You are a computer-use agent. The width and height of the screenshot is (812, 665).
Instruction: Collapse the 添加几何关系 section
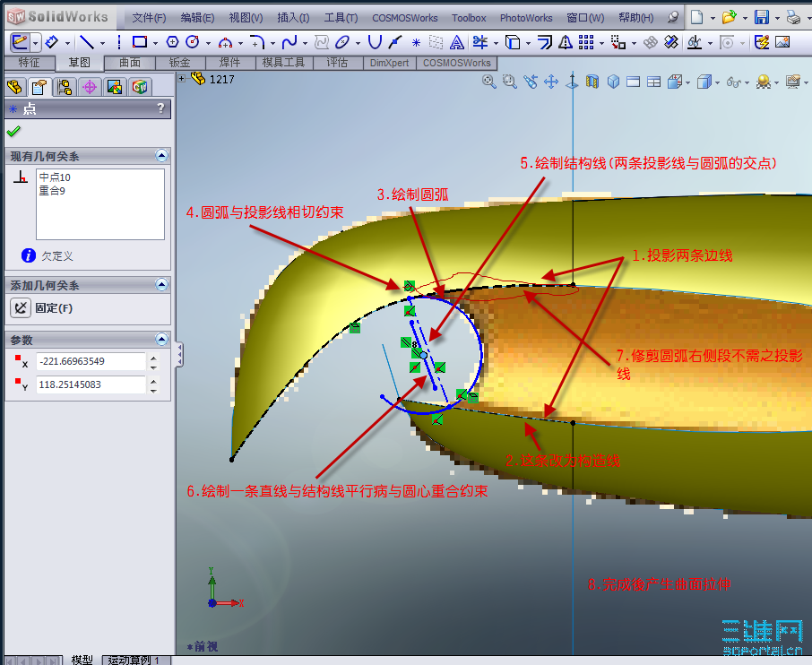pos(161,284)
